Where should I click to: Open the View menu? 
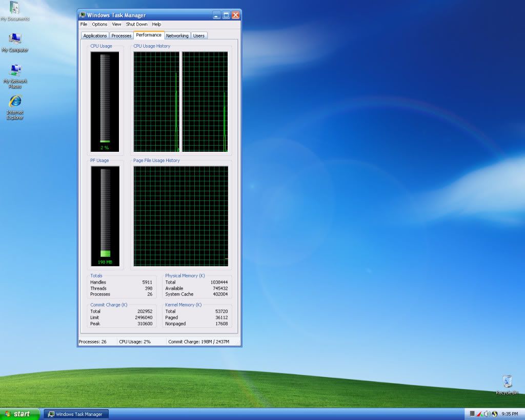116,24
